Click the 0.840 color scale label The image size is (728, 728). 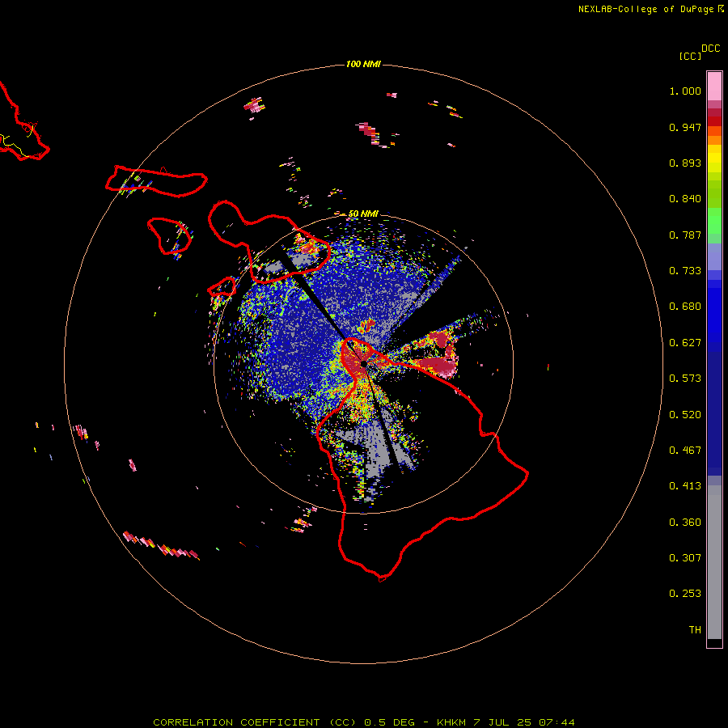coord(685,199)
